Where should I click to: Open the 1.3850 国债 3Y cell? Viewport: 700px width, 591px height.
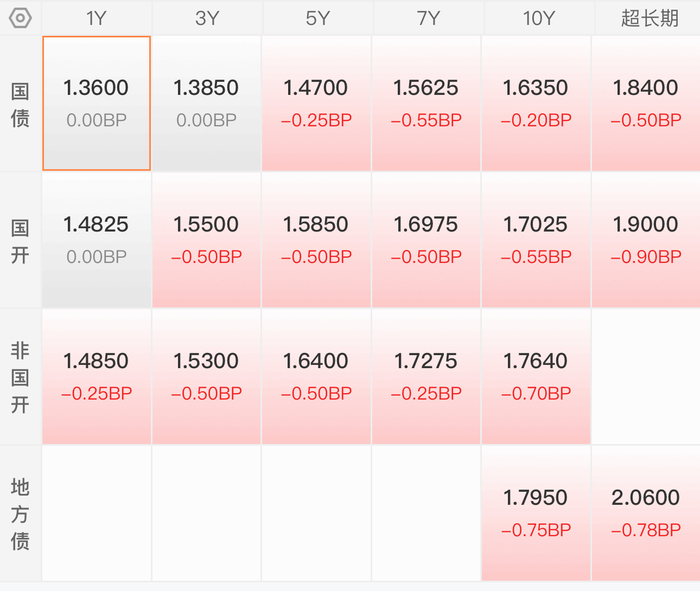[206, 104]
